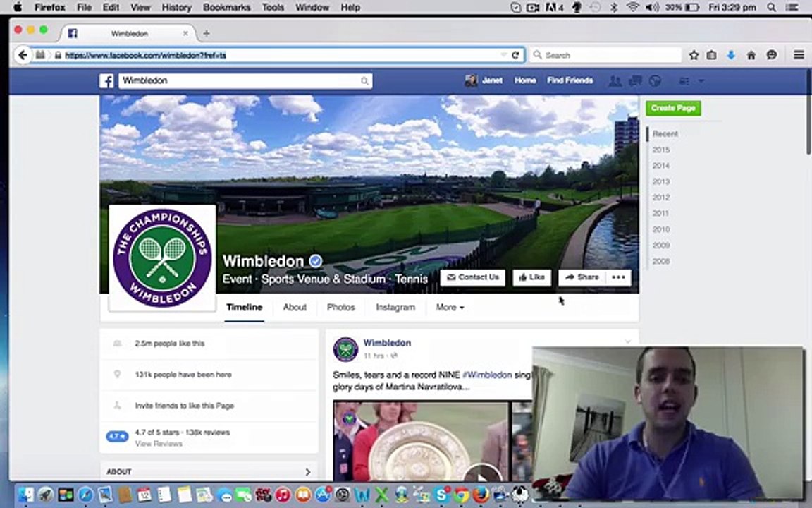
Task: Expand the ABOUT section arrow
Action: click(x=307, y=472)
